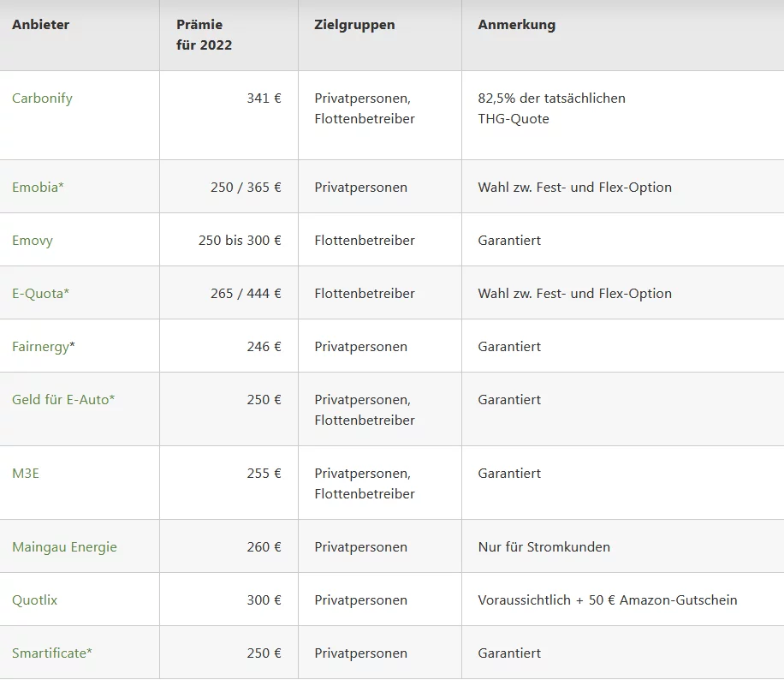Select the Prämie für 2022 header
Image resolution: width=784 pixels, height=680 pixels.
click(x=204, y=34)
